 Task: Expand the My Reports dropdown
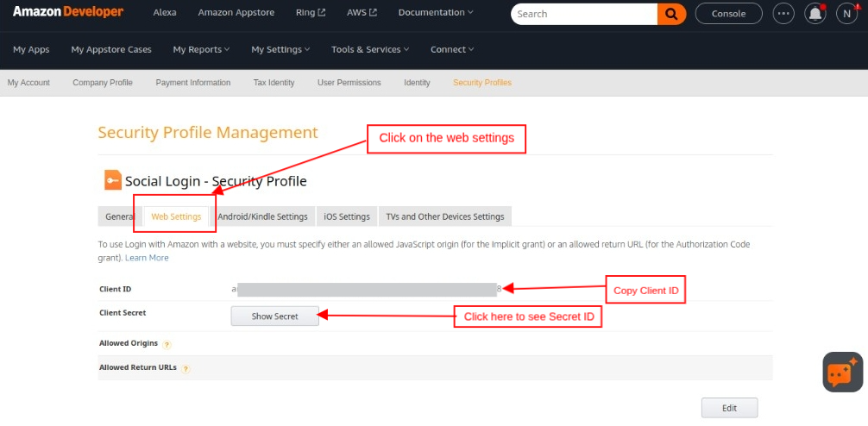pyautogui.click(x=201, y=50)
